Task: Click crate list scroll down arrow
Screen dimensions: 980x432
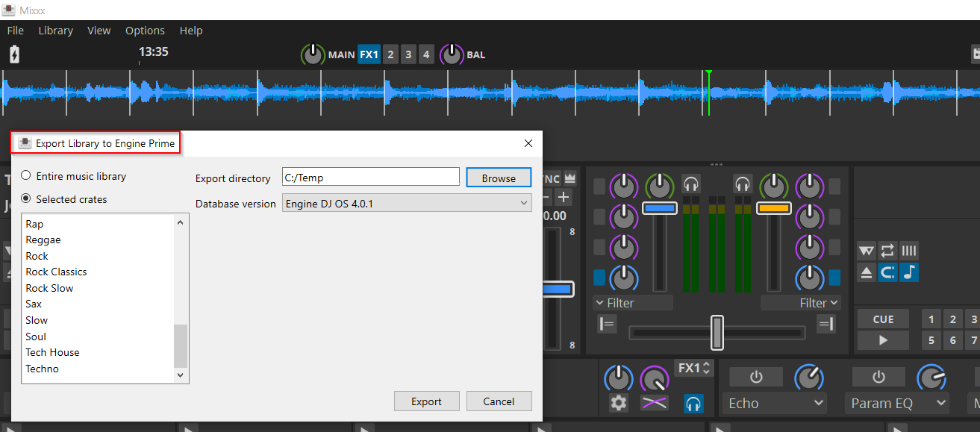Action: [x=180, y=375]
